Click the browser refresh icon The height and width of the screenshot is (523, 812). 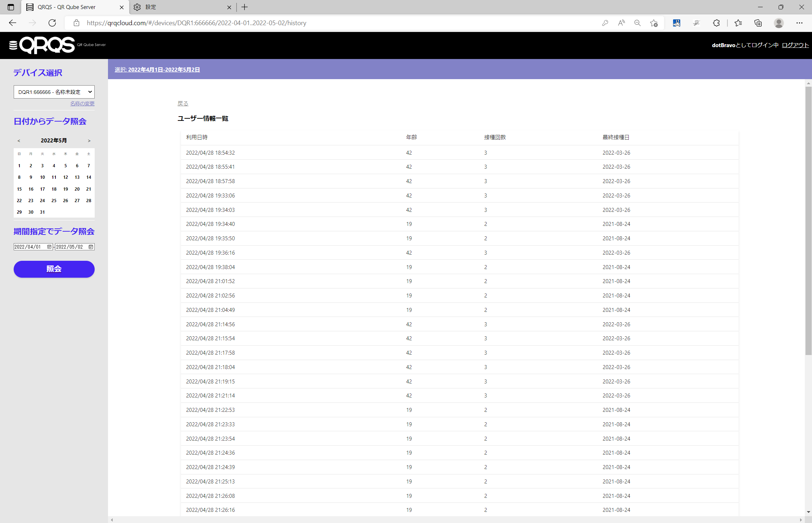[52, 23]
